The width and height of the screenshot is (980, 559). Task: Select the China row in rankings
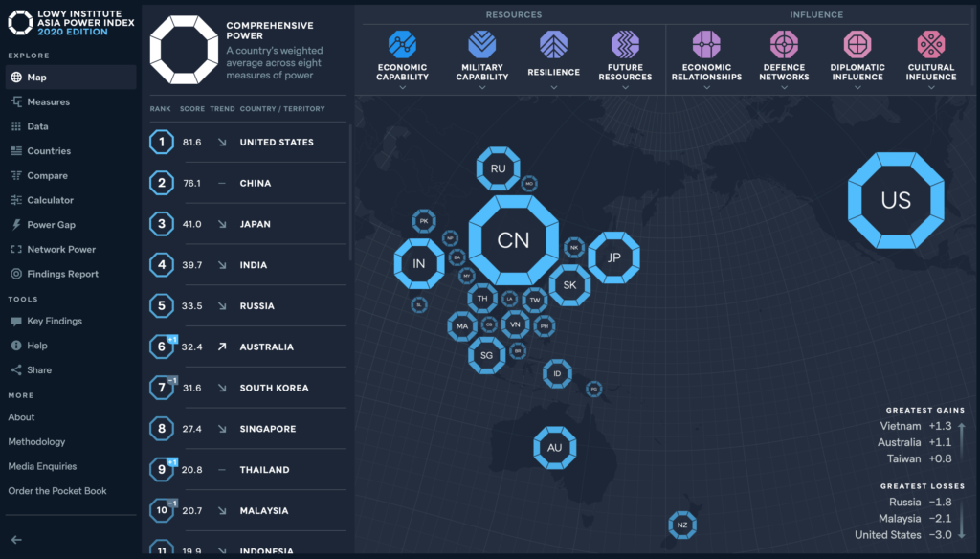tap(248, 183)
